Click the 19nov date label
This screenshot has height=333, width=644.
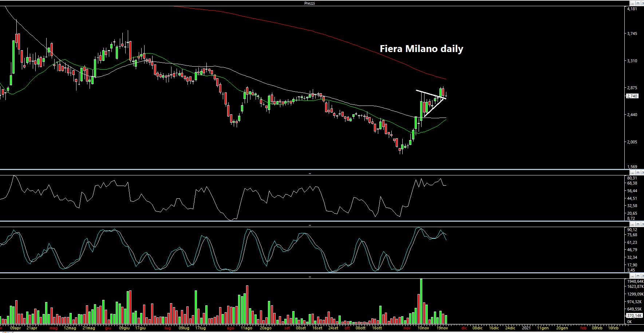(442, 328)
